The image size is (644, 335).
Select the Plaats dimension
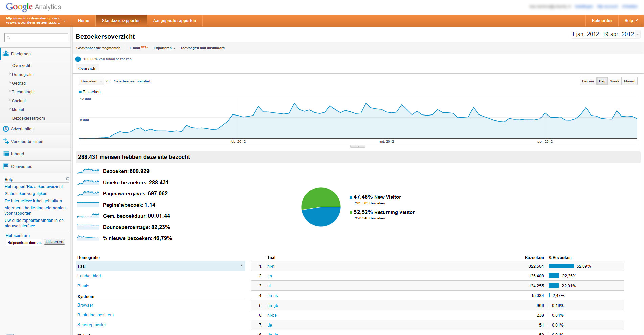point(83,286)
